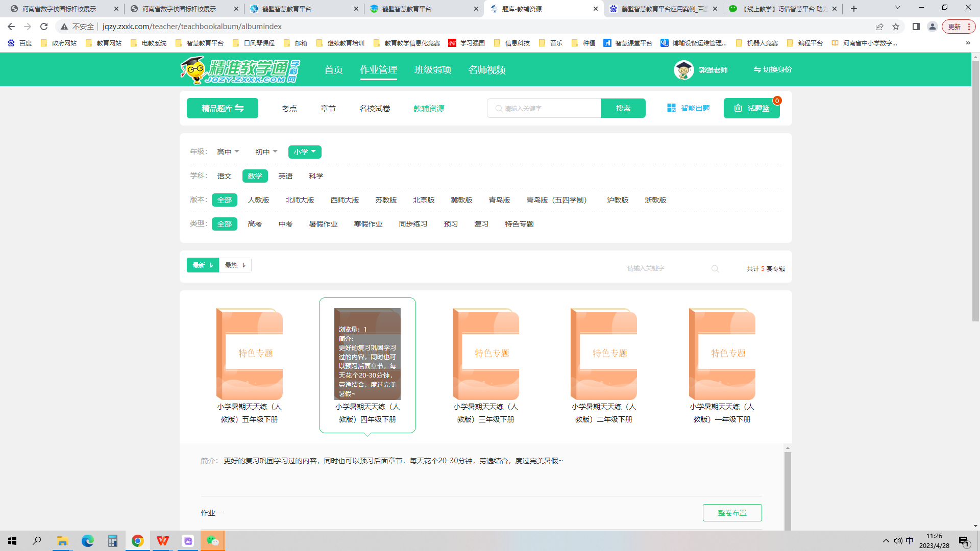980x551 pixels.
Task: Bookmark page with the star icon
Action: pos(896,27)
